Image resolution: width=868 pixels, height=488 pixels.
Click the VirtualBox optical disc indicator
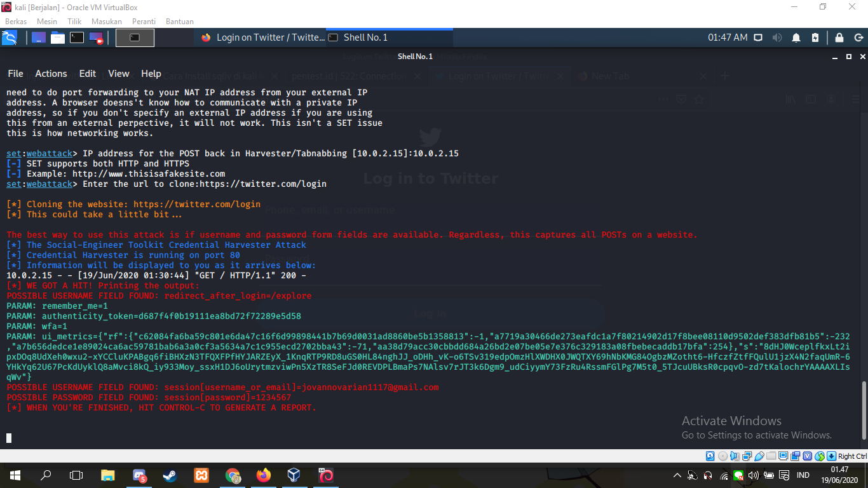(x=722, y=456)
